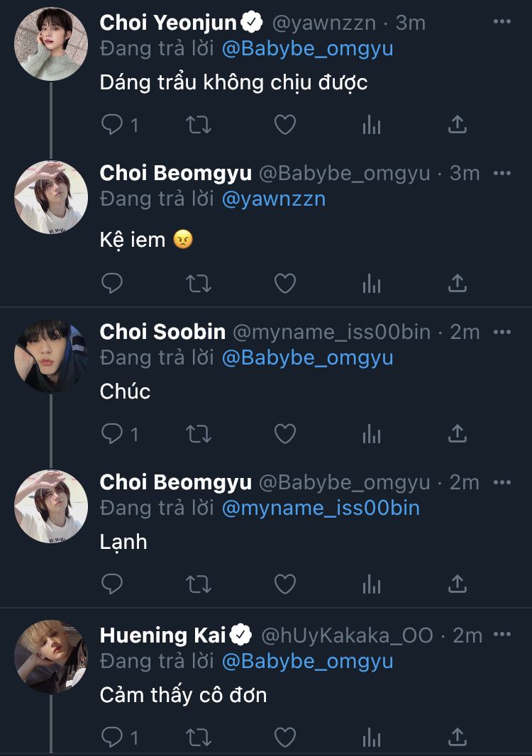Screen dimensions: 532x756
Task: Open Choi Soobin's profile name
Action: [162, 331]
